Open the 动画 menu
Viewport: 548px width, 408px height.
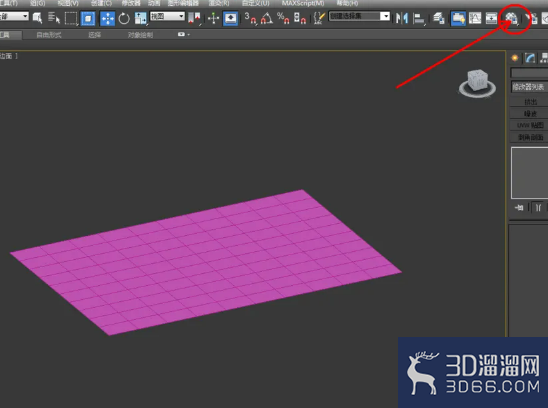tap(154, 3)
